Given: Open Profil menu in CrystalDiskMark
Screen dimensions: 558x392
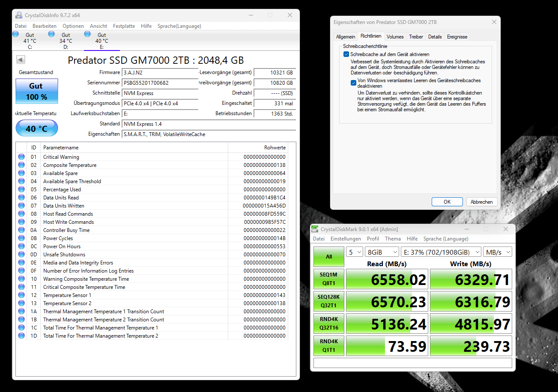Looking at the screenshot, I should (373, 239).
